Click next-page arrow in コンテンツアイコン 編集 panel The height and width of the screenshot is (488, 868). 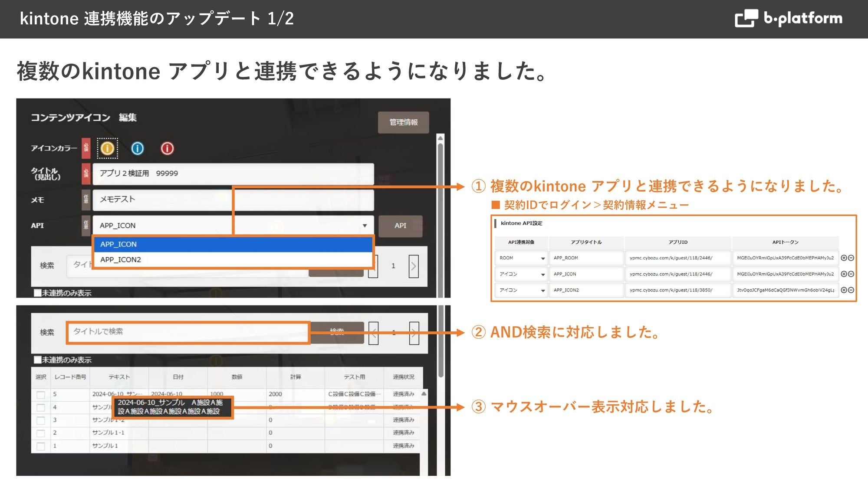[414, 266]
